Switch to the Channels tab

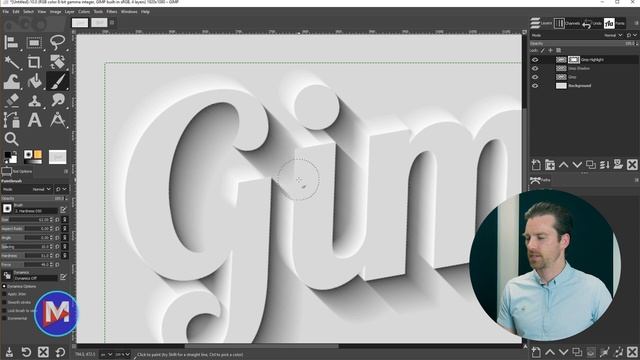click(567, 23)
